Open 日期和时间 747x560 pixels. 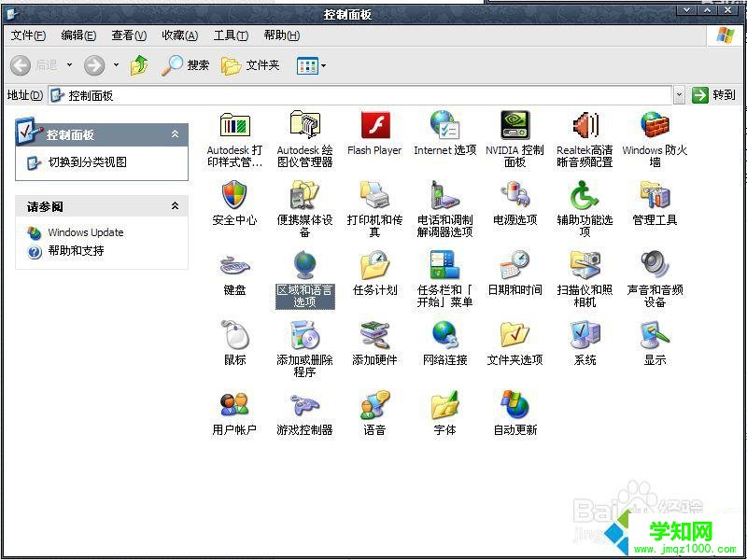coord(514,273)
